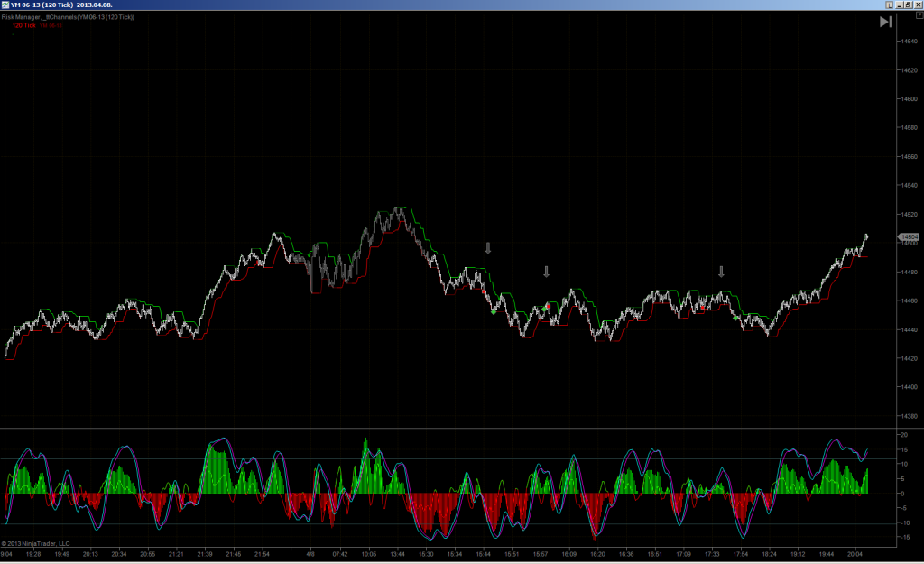Click the red '120 Tick' label
This screenshot has height=564, width=924.
click(x=24, y=25)
